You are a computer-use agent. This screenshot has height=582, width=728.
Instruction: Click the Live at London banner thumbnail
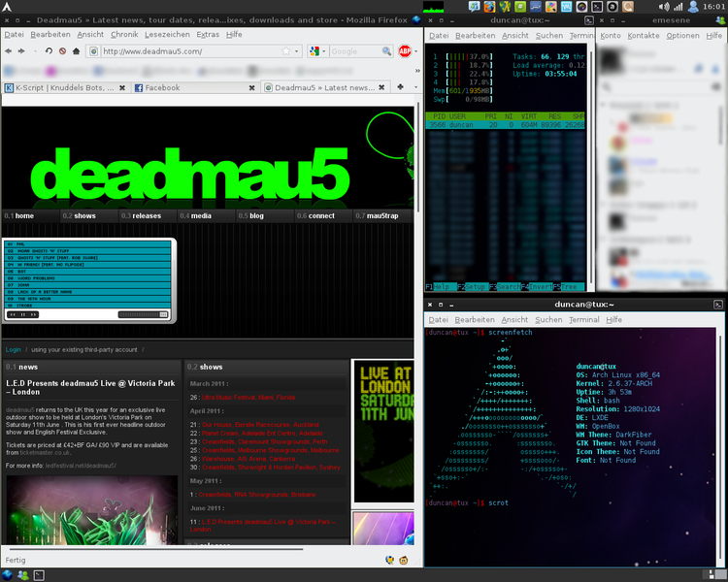pyautogui.click(x=383, y=431)
